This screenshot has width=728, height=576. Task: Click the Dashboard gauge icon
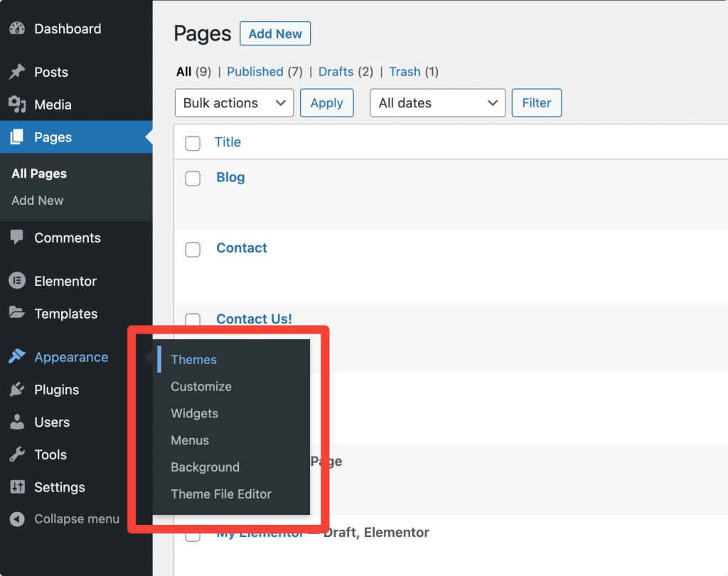click(17, 28)
